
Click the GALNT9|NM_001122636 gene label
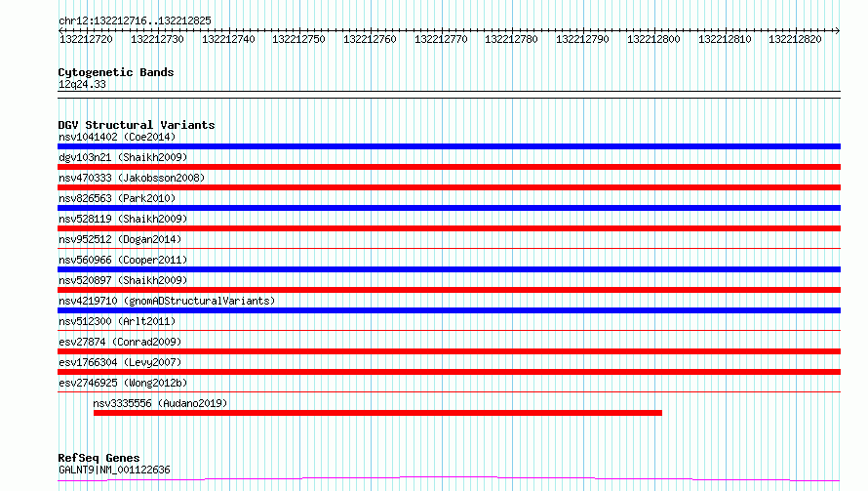pyautogui.click(x=114, y=470)
